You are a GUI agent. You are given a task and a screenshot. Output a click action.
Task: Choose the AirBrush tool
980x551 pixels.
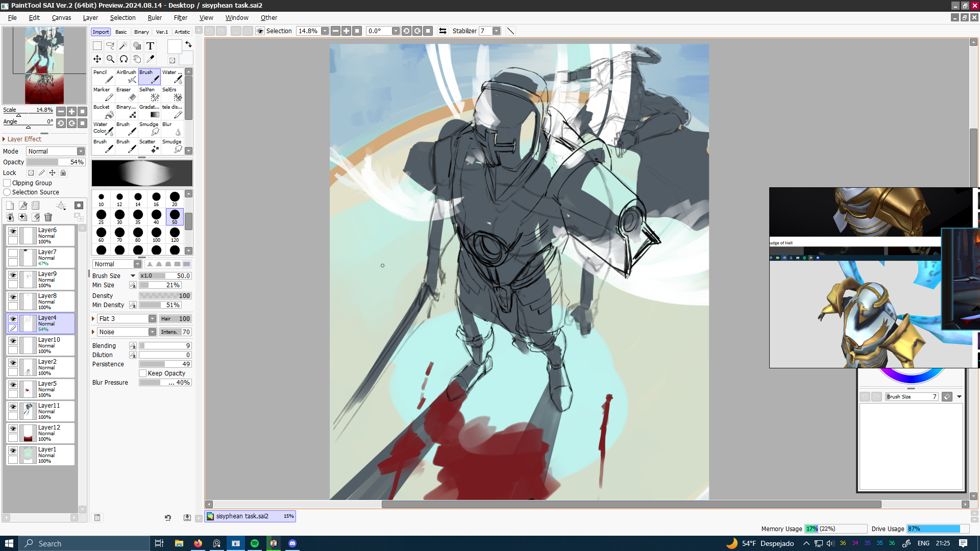point(127,77)
